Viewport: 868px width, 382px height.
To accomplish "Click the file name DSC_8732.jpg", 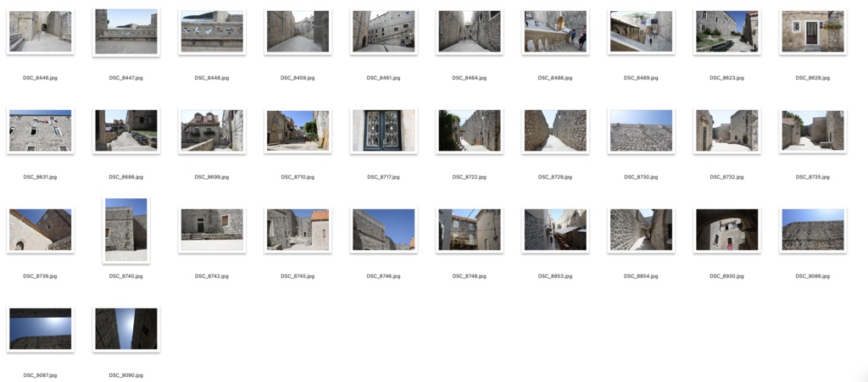I will 726,177.
